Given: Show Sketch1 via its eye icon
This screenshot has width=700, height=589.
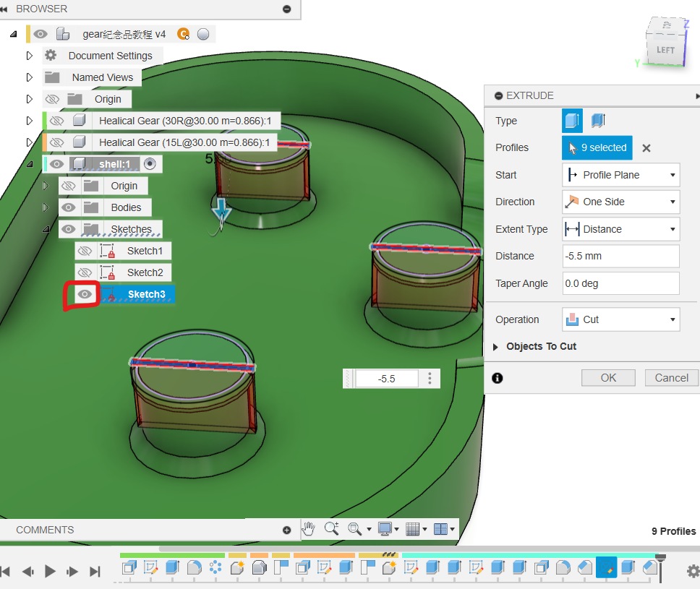Looking at the screenshot, I should click(x=85, y=251).
